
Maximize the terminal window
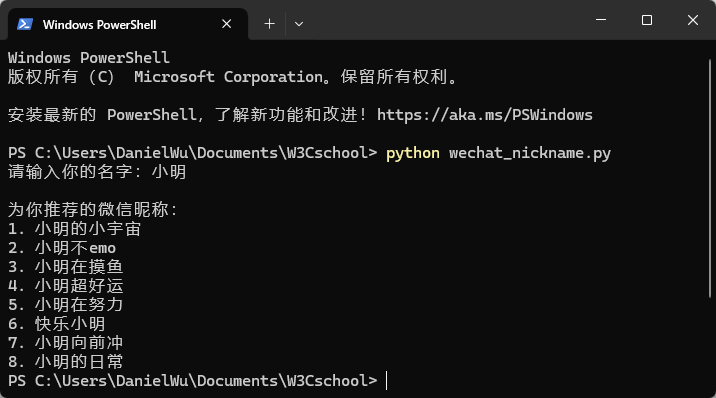(647, 20)
